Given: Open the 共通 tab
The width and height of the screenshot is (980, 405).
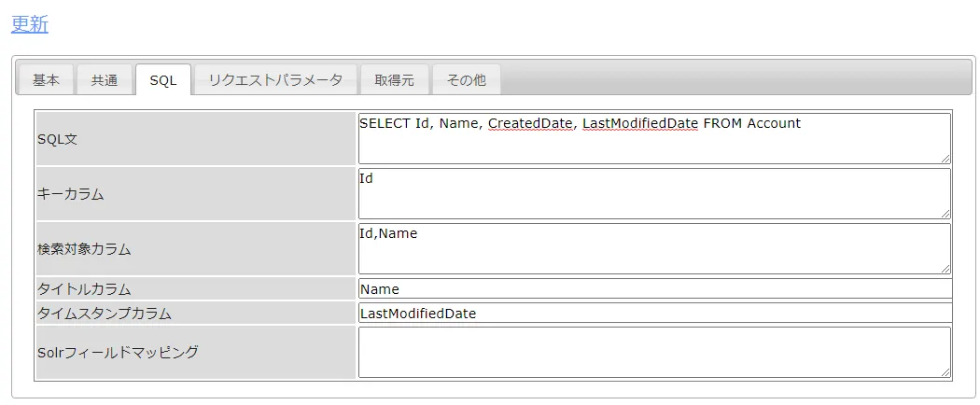Looking at the screenshot, I should [x=105, y=80].
